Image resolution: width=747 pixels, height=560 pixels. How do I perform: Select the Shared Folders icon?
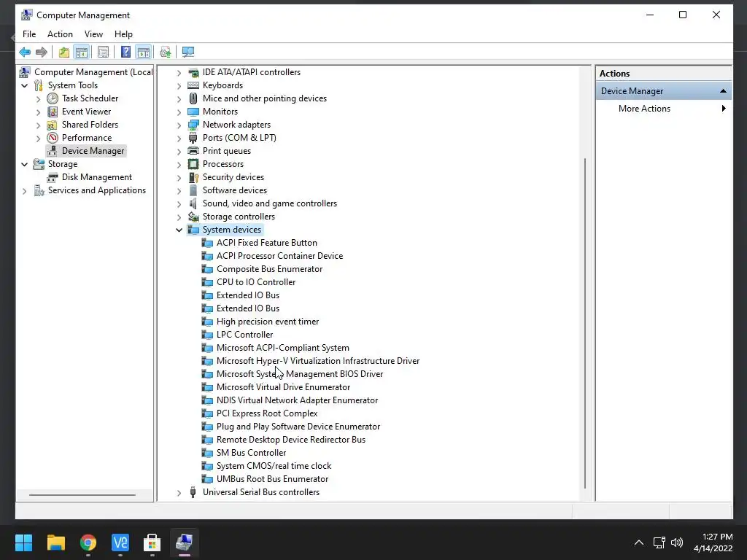point(53,125)
